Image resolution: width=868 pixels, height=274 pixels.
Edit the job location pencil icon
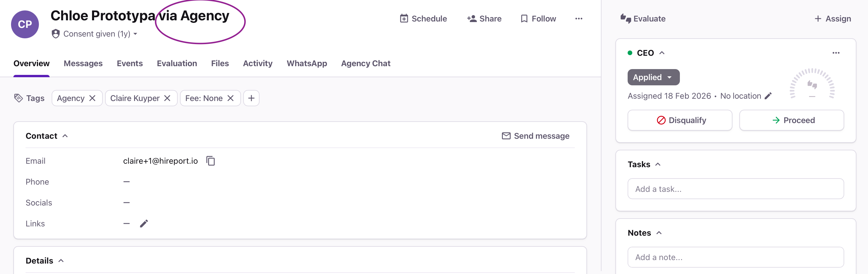[x=768, y=96]
